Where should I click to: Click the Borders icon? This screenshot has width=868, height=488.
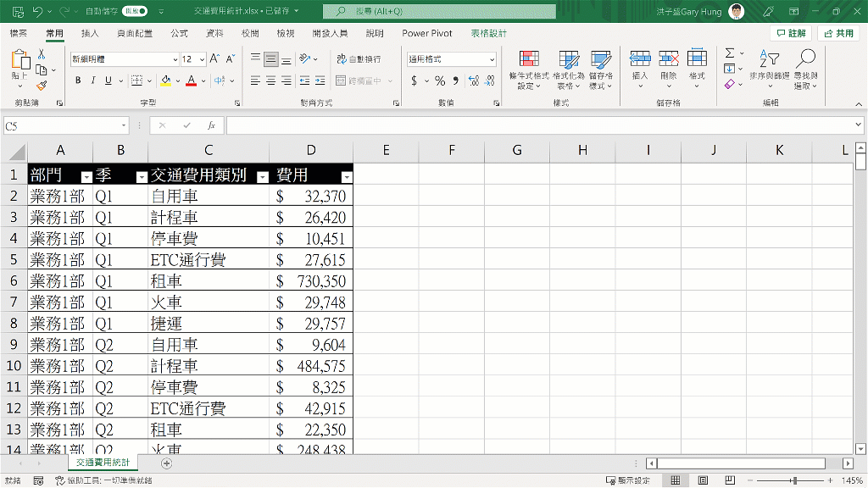click(x=136, y=80)
